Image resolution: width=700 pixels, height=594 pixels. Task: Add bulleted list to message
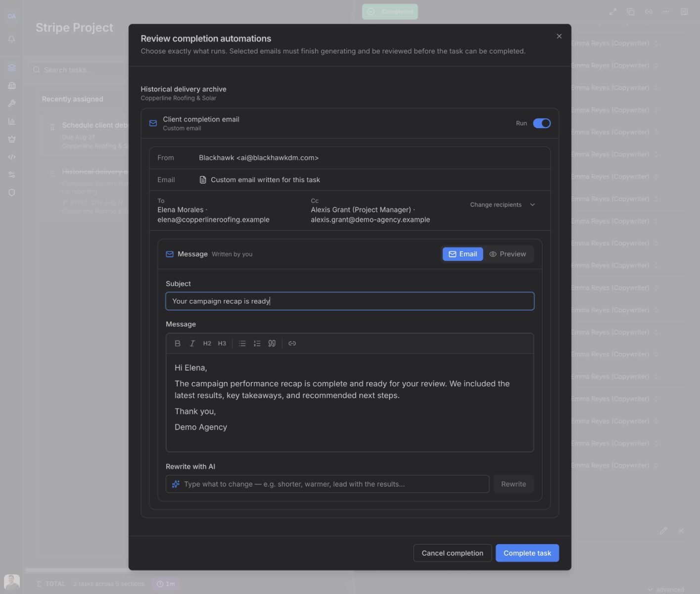pos(242,344)
